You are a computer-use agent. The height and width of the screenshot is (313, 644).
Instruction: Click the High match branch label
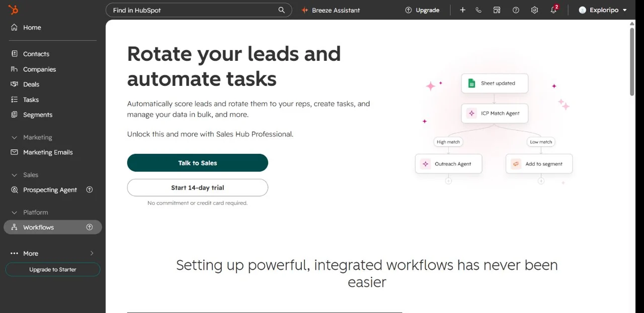click(x=448, y=142)
